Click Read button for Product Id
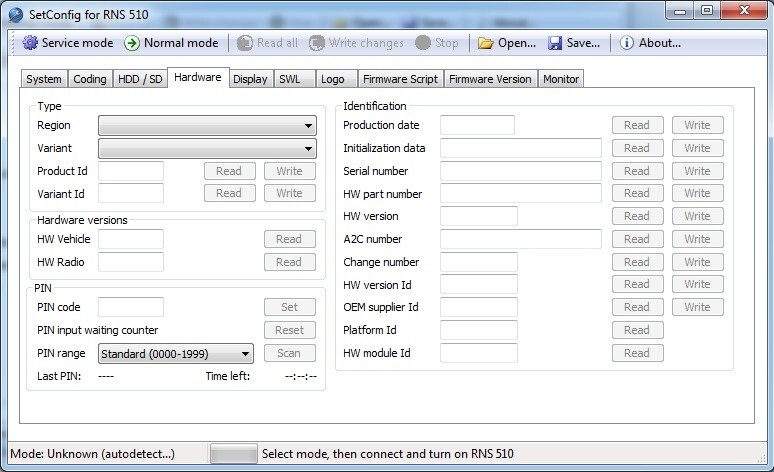The height and width of the screenshot is (472, 774). tap(230, 171)
